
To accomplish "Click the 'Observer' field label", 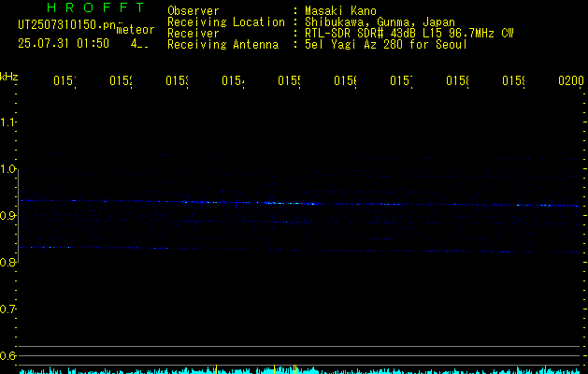I will pyautogui.click(x=194, y=11).
